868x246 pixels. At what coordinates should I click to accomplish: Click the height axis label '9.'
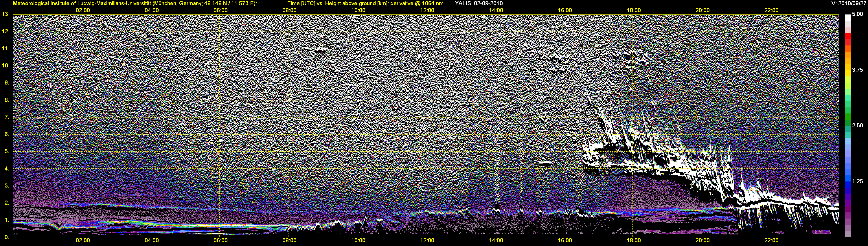pyautogui.click(x=7, y=82)
